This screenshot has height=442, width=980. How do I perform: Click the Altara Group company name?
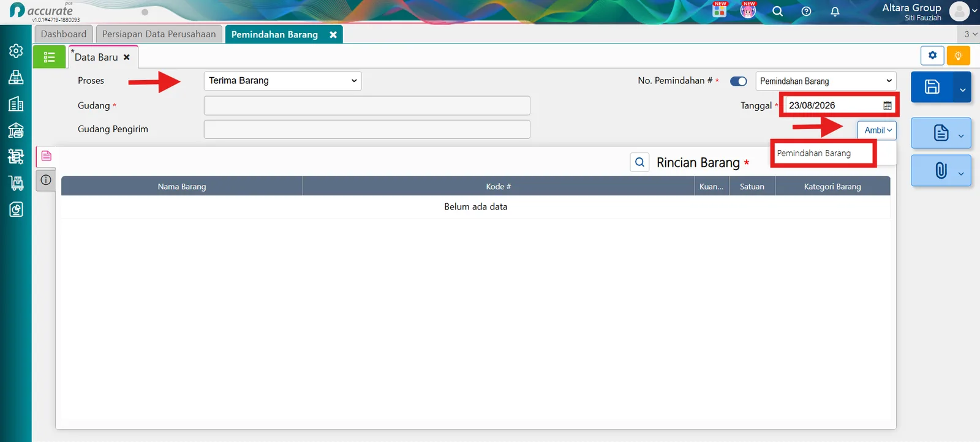pyautogui.click(x=911, y=7)
